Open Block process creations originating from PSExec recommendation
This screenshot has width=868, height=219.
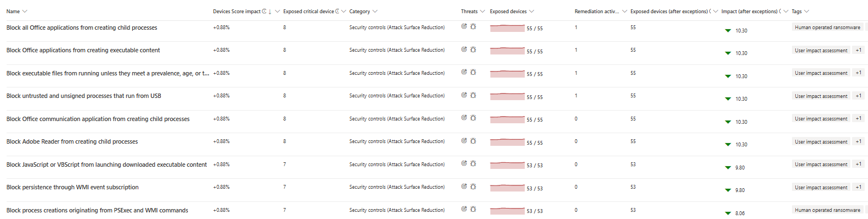click(x=97, y=210)
